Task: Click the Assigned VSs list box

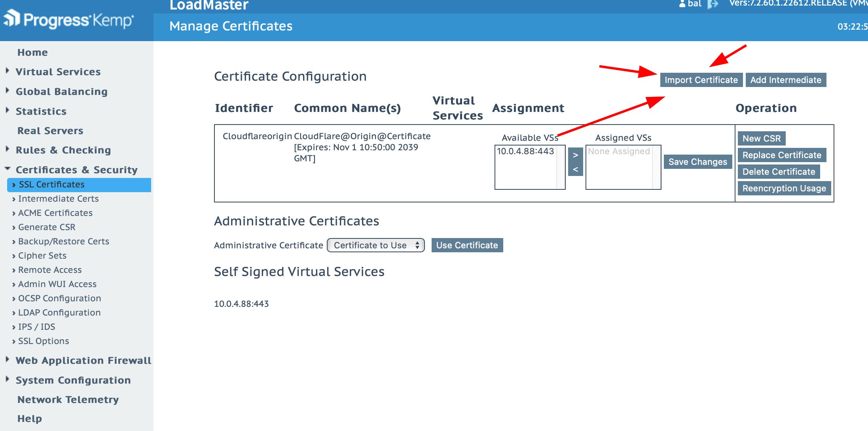Action: tap(619, 168)
